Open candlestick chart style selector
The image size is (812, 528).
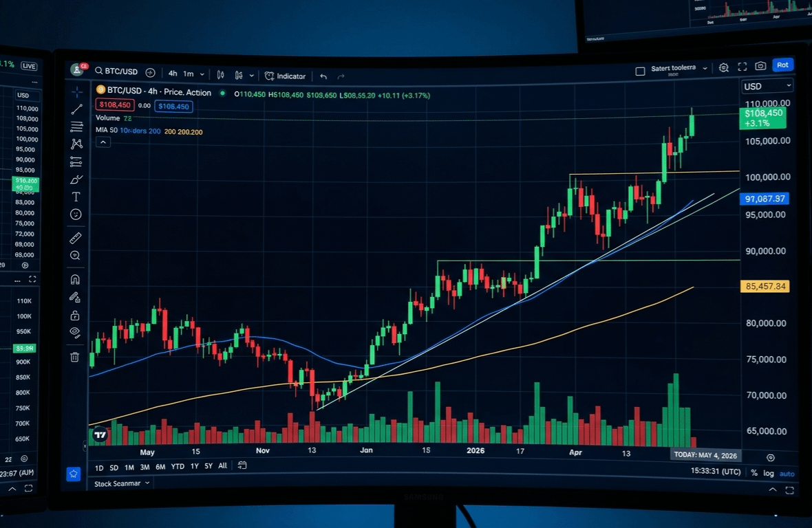coord(221,75)
